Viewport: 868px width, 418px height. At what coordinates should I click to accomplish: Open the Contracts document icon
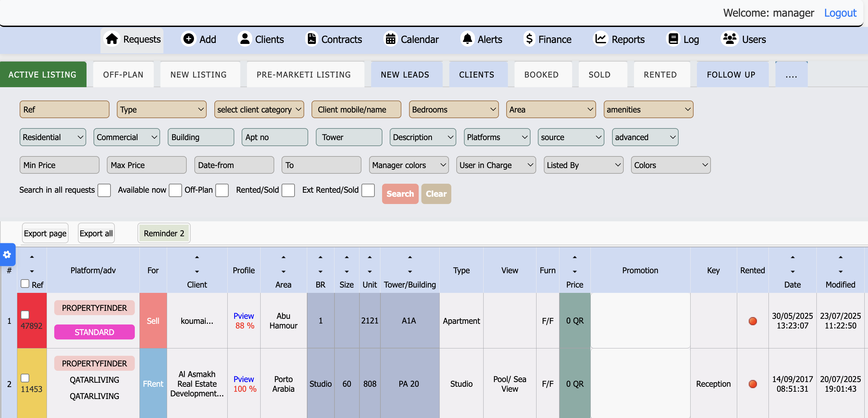(x=312, y=39)
